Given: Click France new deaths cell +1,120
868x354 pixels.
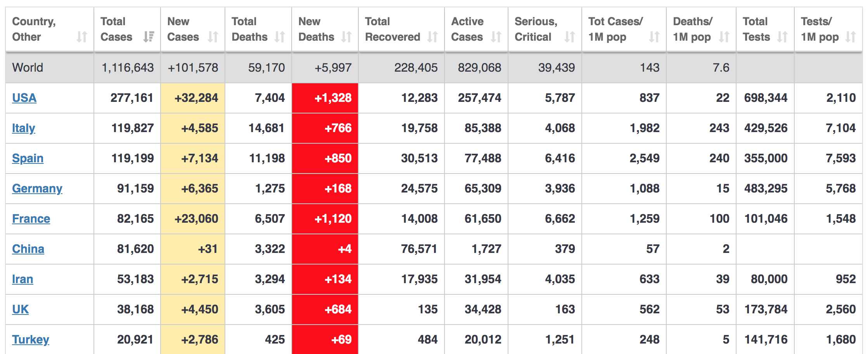Looking at the screenshot, I should (x=325, y=219).
